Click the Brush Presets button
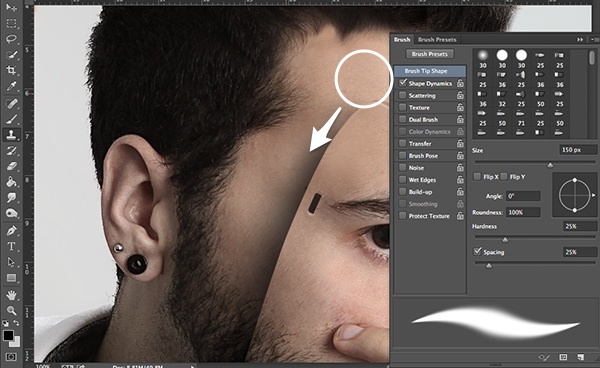This screenshot has width=600, height=368. (430, 54)
